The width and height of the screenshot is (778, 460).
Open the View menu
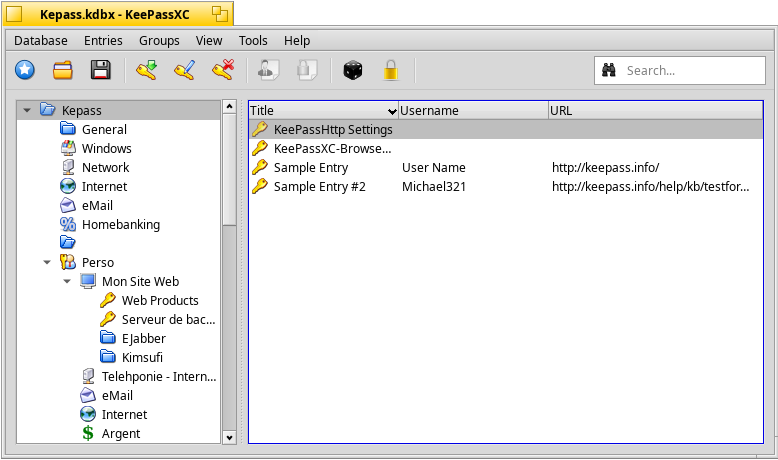(209, 41)
